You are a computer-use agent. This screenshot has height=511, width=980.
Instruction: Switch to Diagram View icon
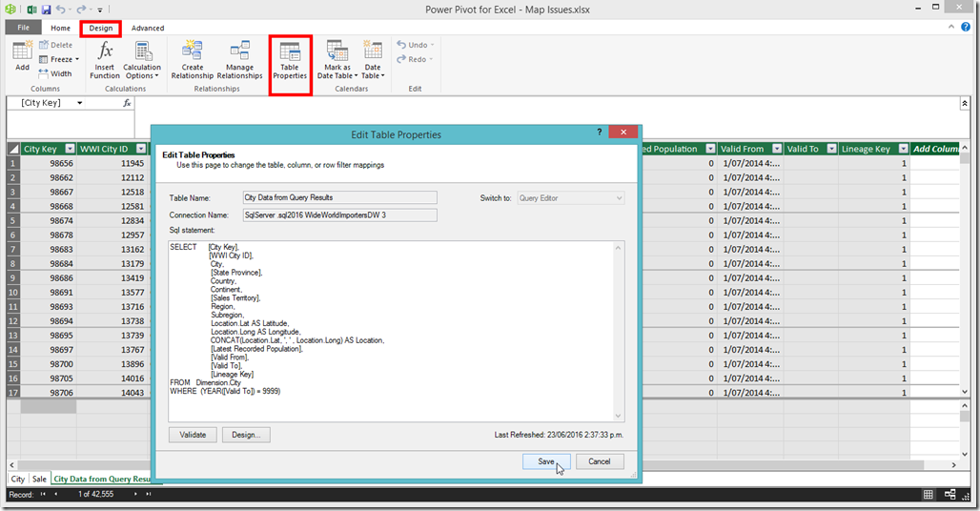950,494
